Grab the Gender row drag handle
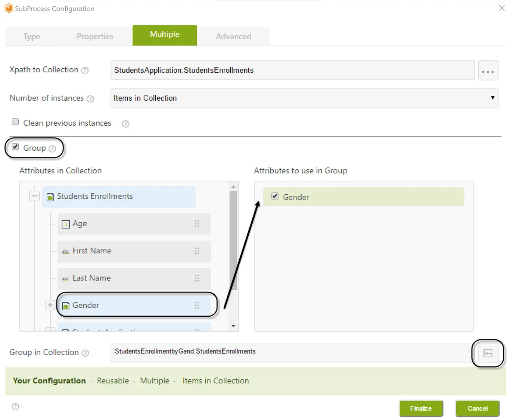 coord(197,305)
